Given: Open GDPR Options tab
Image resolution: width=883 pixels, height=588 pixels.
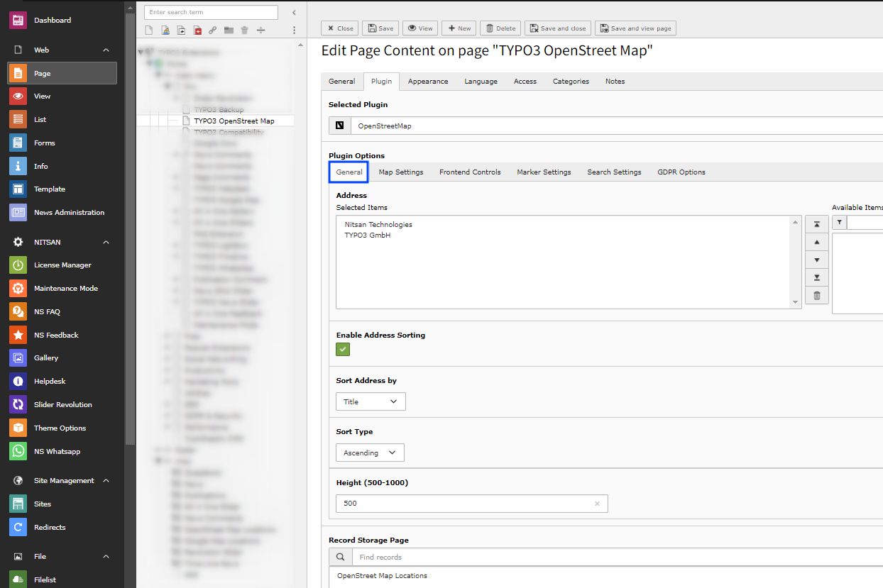Looking at the screenshot, I should click(x=681, y=172).
